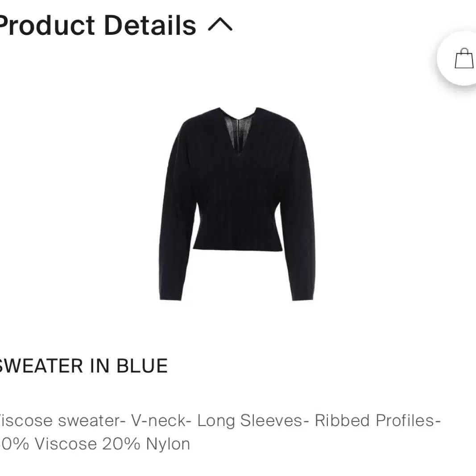476x476 pixels.
Task: Open the shopping bag icon
Action: tap(464, 58)
